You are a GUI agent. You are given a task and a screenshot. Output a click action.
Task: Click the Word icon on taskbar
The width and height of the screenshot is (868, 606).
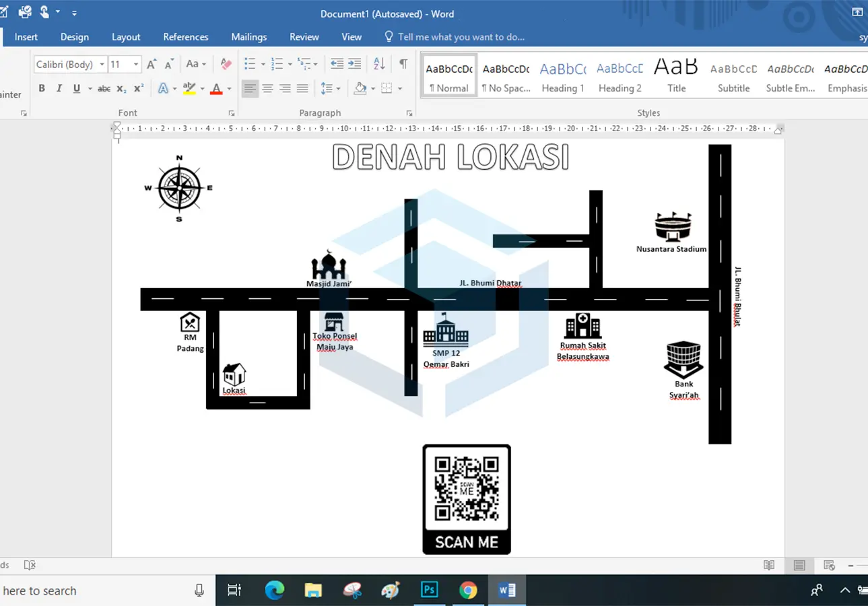(506, 591)
